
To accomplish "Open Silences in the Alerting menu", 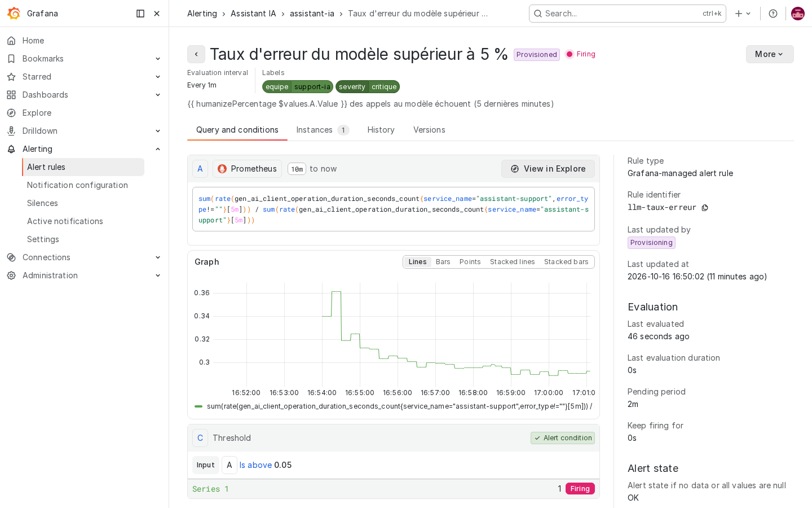I will coord(42,203).
